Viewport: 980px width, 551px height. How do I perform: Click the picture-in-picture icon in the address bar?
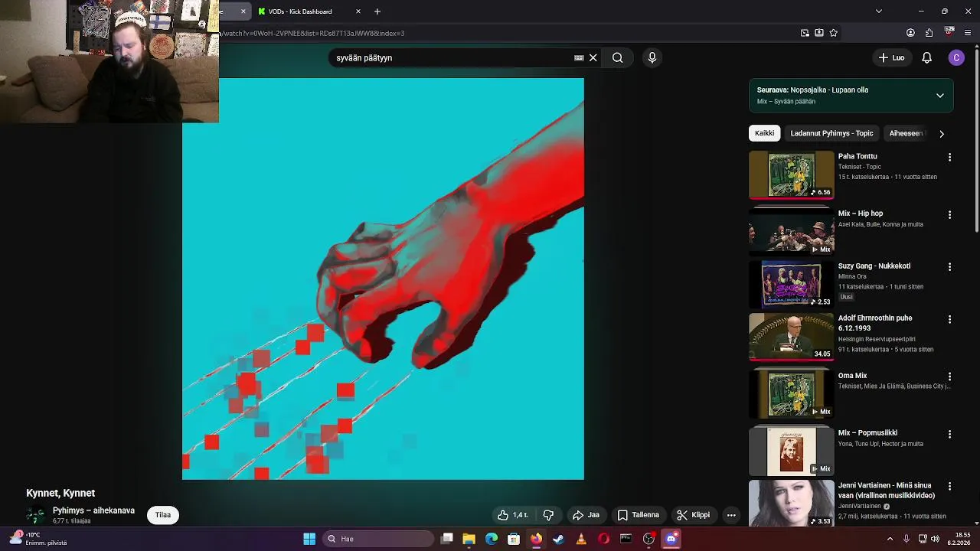pyautogui.click(x=805, y=33)
